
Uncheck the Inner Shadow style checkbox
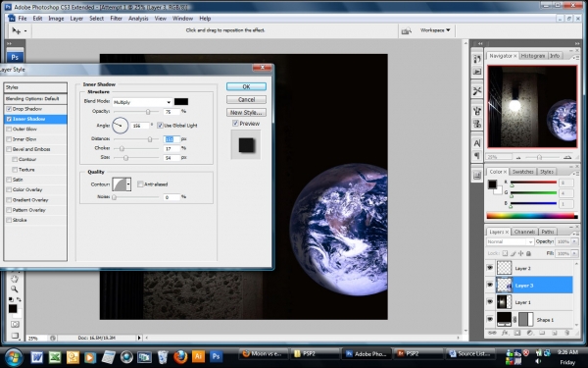point(9,119)
